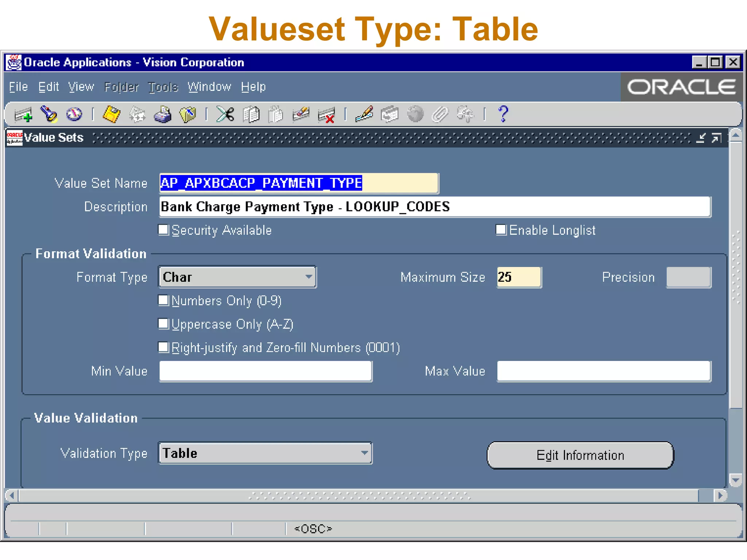The height and width of the screenshot is (560, 747).
Task: Click the horizontal scrollbar thumb
Action: (x=359, y=495)
